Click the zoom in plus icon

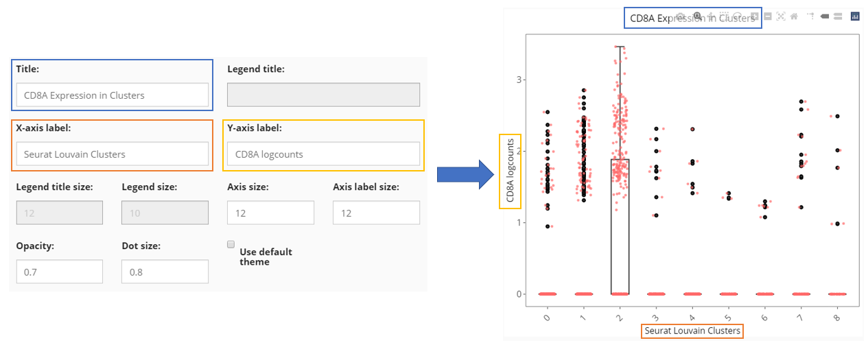755,16
